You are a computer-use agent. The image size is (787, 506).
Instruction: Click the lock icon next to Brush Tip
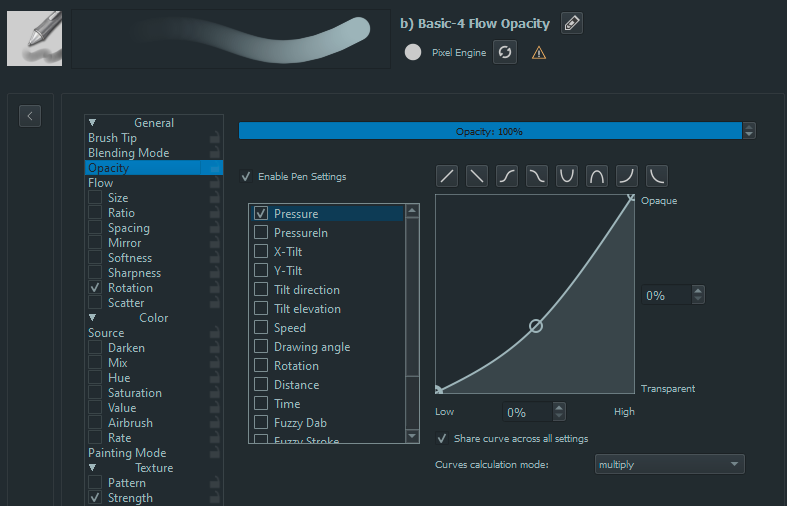(215, 138)
